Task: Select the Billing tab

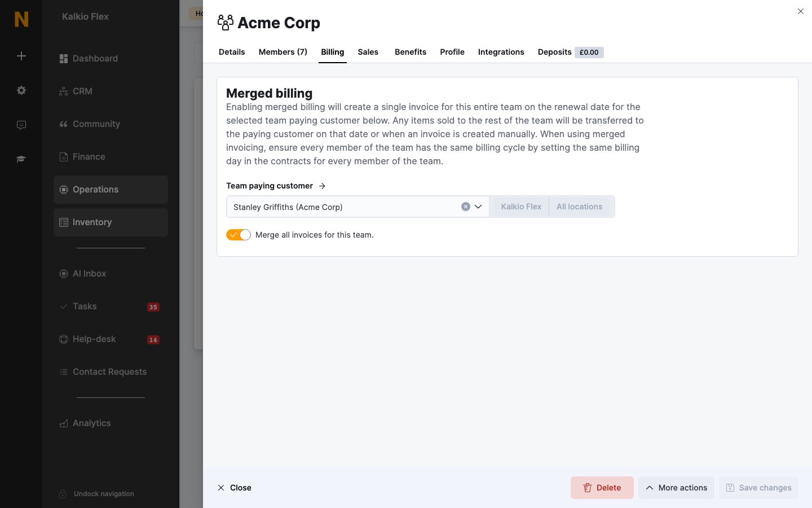Action: 333,52
